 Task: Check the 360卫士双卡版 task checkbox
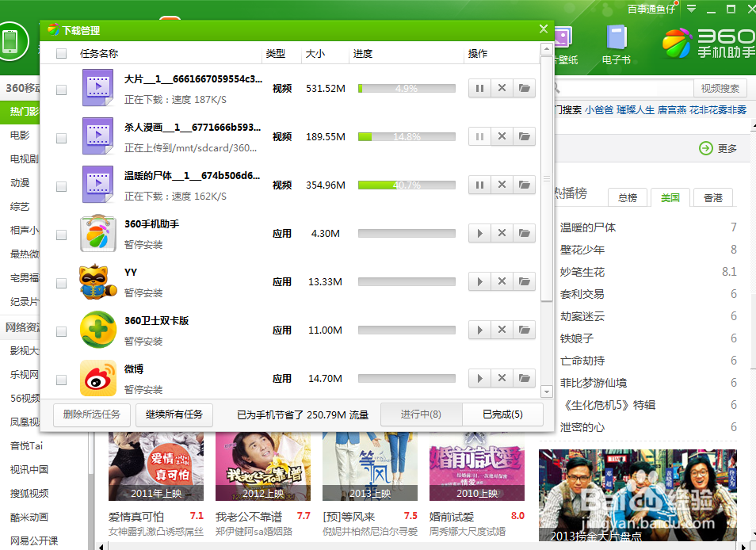[x=61, y=331]
